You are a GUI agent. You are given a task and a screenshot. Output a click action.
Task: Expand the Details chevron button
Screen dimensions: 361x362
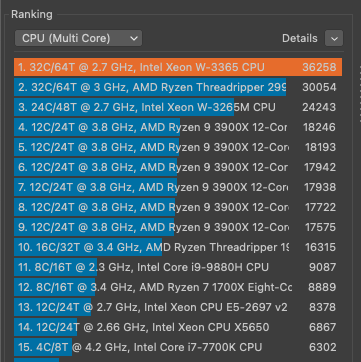[x=334, y=38]
